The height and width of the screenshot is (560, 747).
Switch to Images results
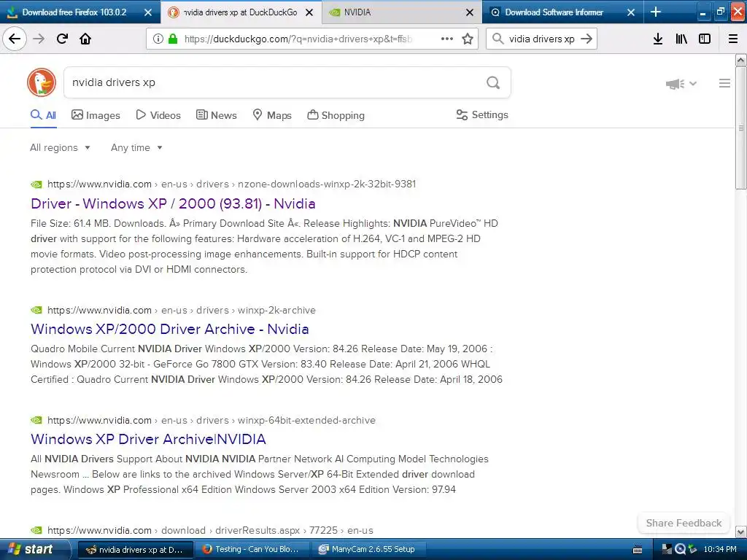96,115
